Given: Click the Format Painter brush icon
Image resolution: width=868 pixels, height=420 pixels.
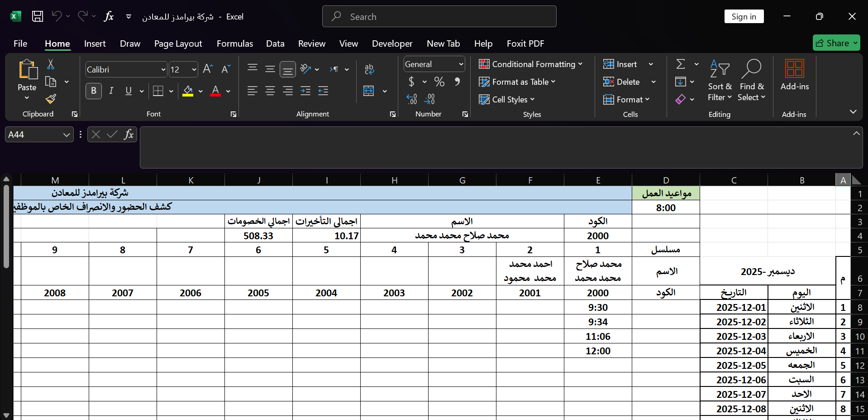Looking at the screenshot, I should tap(51, 99).
